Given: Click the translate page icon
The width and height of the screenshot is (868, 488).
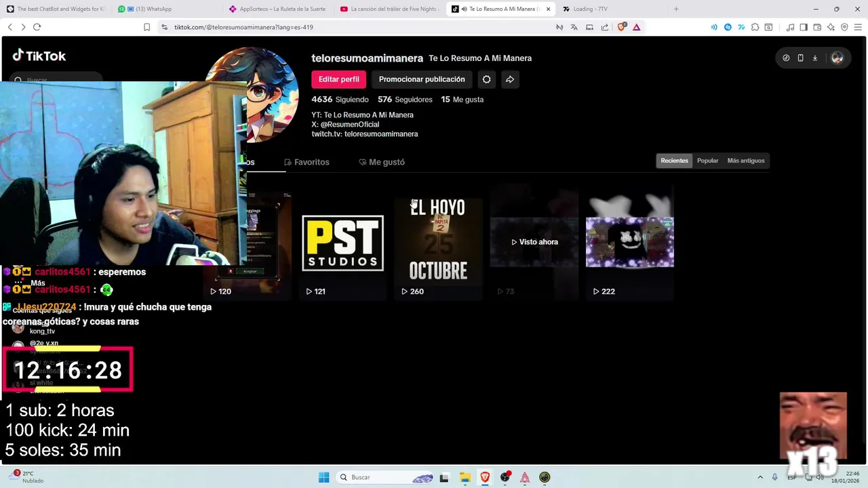Looking at the screenshot, I should [x=574, y=27].
